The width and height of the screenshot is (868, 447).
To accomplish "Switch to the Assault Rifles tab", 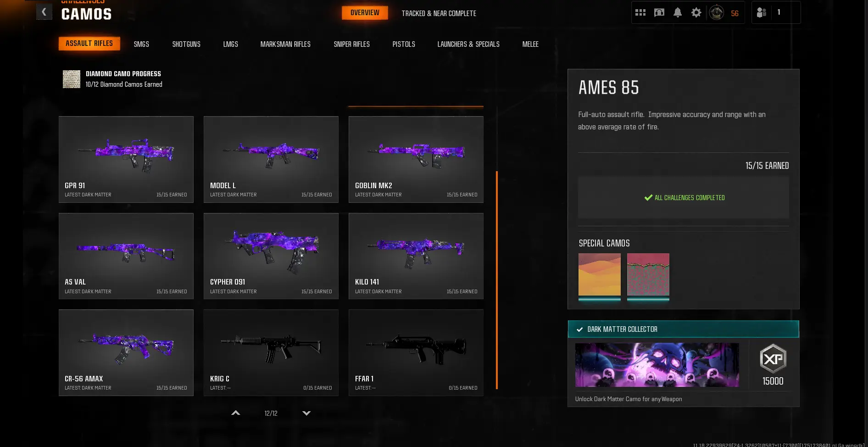I will pos(89,44).
